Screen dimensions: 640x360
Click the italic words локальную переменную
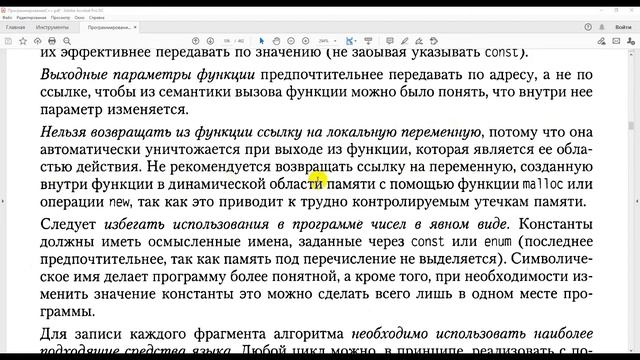(404, 133)
